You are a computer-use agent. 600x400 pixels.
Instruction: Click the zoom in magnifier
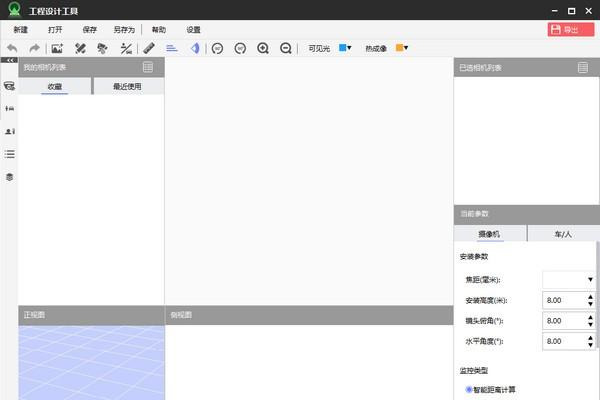(x=263, y=49)
